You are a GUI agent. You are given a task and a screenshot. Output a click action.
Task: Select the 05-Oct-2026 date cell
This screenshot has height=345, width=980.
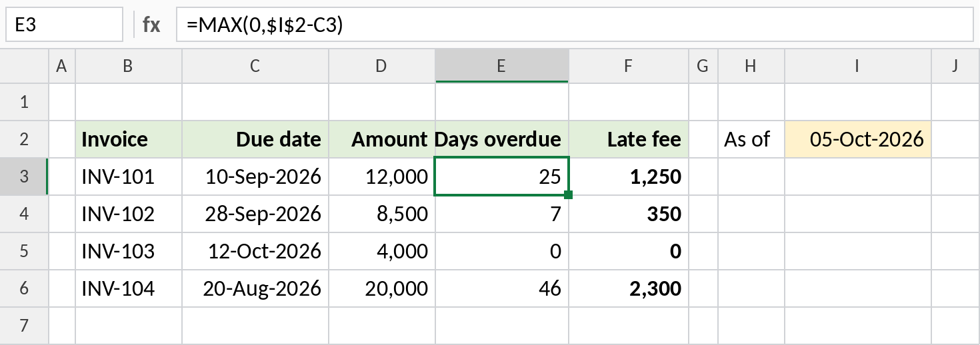click(858, 139)
